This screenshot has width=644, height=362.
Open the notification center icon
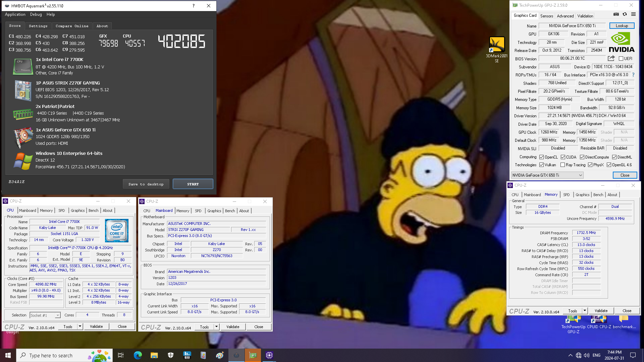tap(633, 355)
